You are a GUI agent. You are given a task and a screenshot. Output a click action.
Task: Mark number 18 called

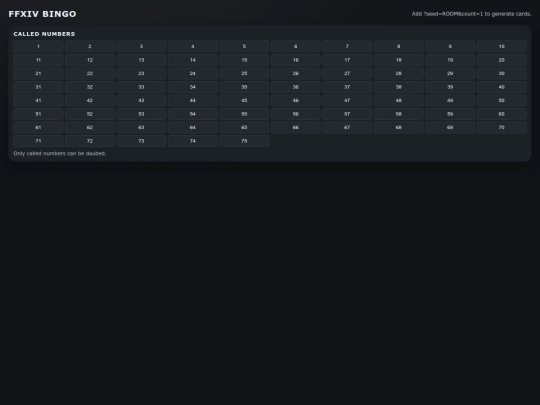[x=398, y=60]
